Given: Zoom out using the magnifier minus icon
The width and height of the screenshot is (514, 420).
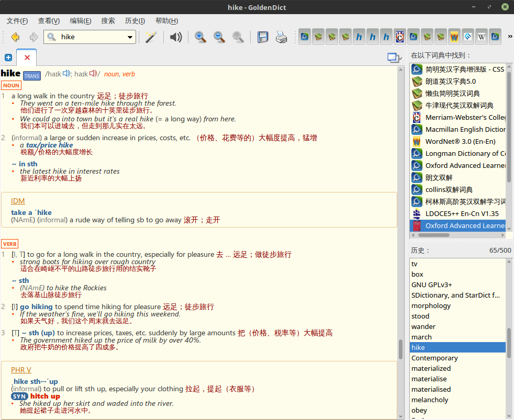Looking at the screenshot, I should (x=219, y=37).
